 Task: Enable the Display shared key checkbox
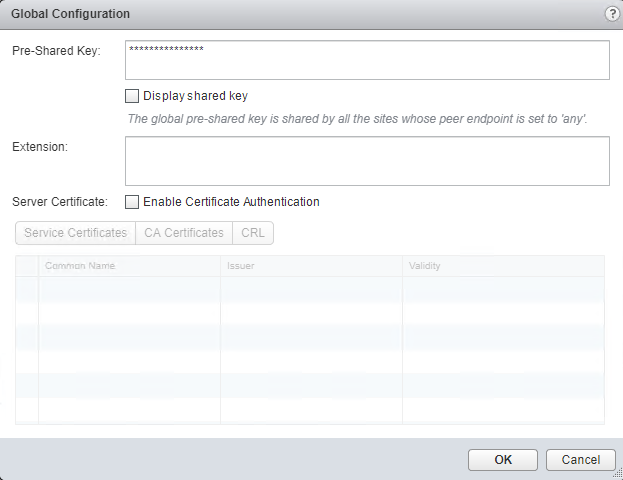click(132, 96)
